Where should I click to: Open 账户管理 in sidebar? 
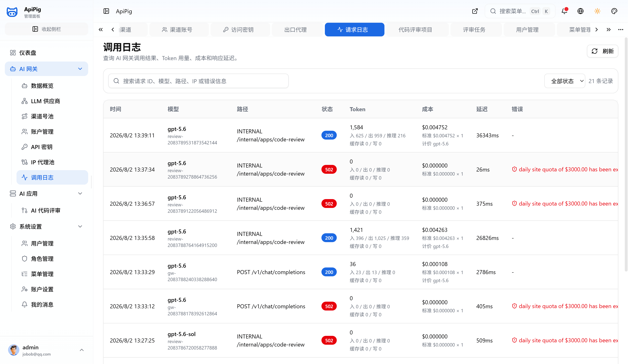pyautogui.click(x=52, y=132)
